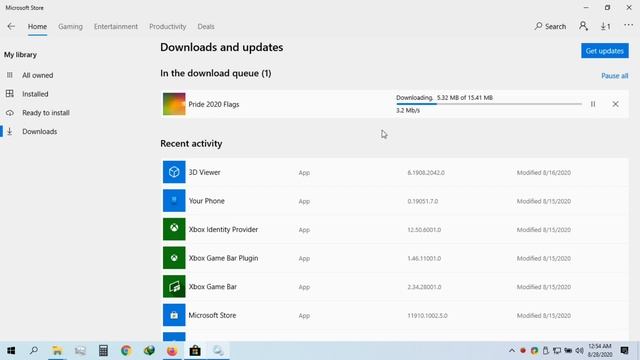Open File Explorer from the taskbar

[57, 351]
